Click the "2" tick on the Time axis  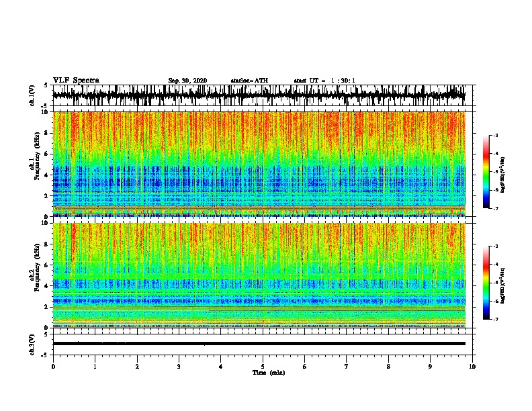[137, 367]
